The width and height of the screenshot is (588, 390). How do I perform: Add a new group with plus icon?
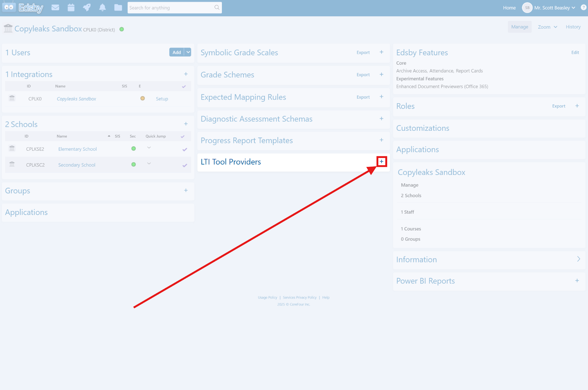tap(186, 190)
